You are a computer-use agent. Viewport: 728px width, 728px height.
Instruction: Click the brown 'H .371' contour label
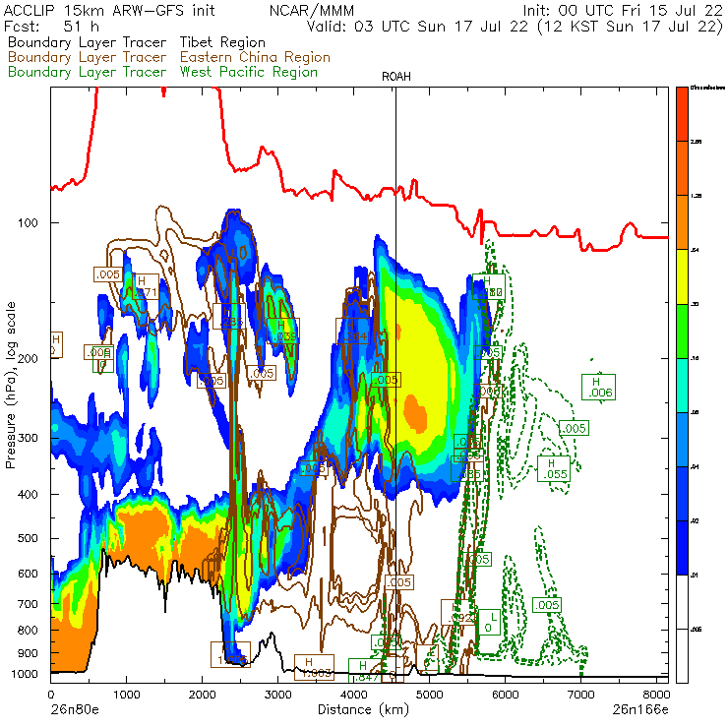tap(144, 286)
